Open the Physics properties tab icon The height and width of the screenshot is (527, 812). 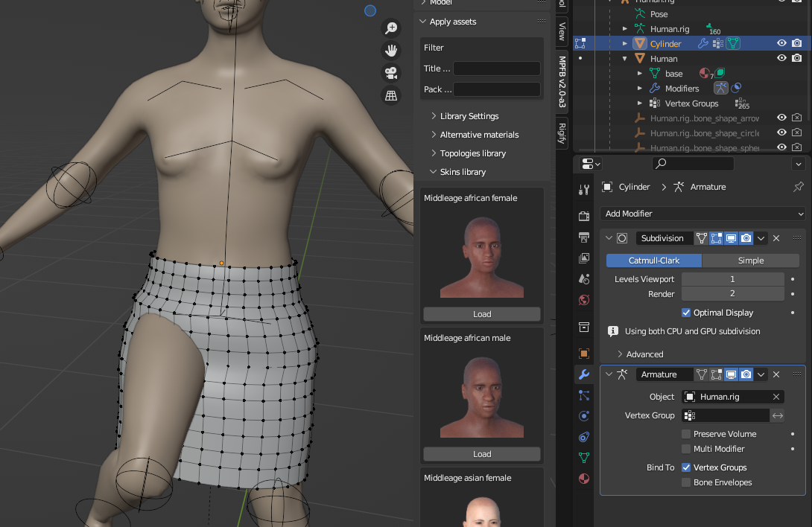pyautogui.click(x=584, y=416)
